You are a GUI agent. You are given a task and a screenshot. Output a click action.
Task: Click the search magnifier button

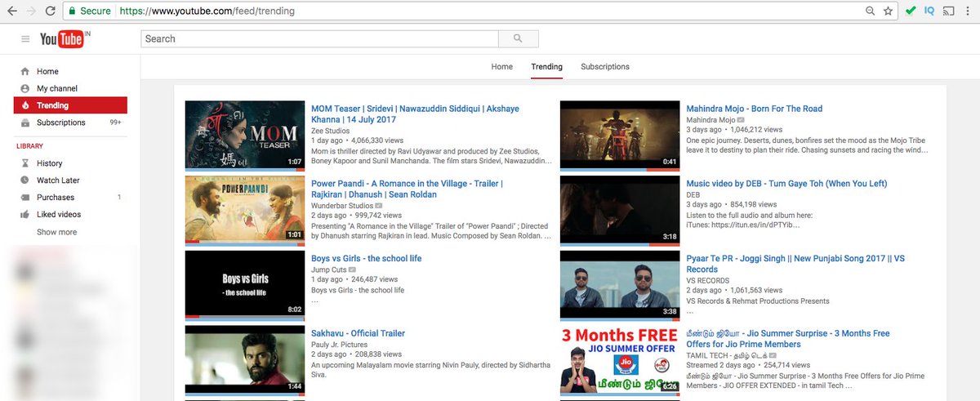519,38
